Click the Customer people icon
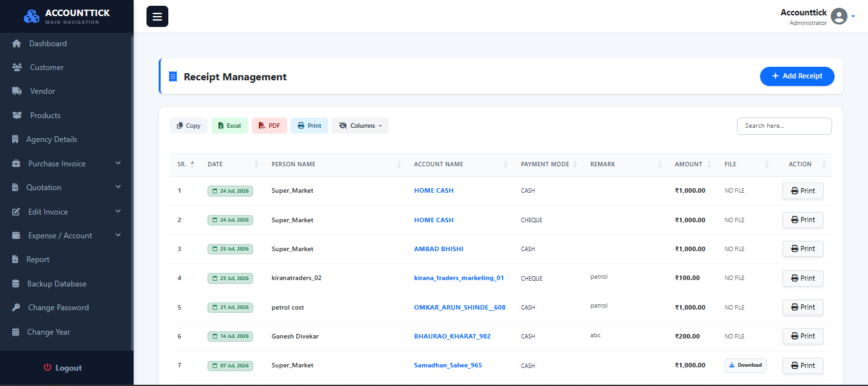868x386 pixels. tap(17, 67)
